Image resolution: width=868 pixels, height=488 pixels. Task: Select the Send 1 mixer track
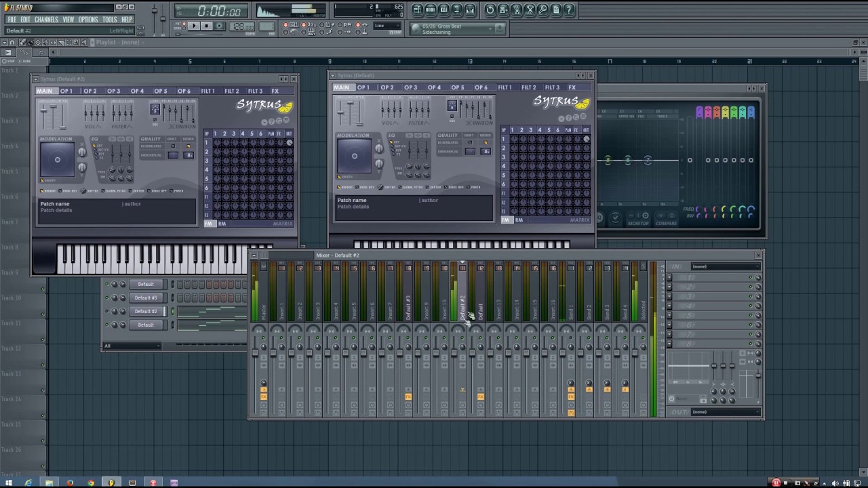click(571, 291)
